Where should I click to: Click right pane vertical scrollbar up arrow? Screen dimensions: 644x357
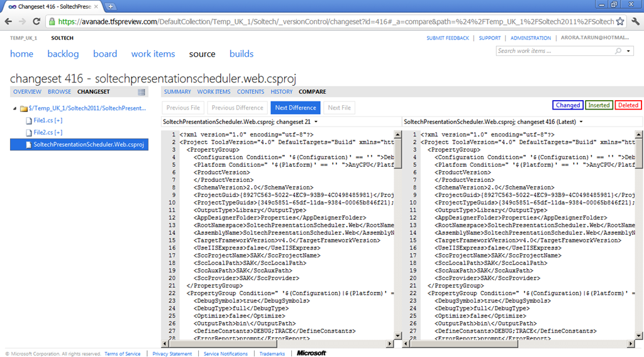[639, 135]
